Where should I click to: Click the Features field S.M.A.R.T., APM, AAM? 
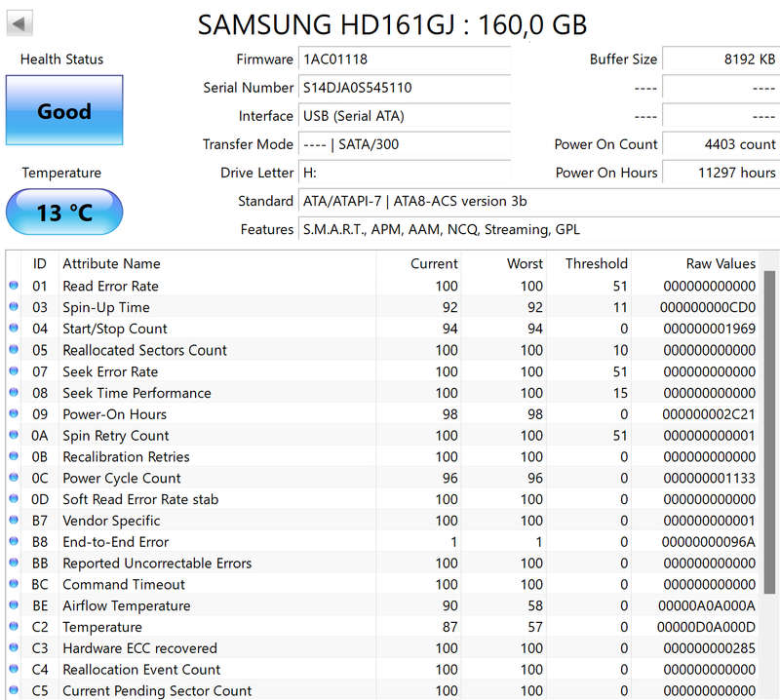click(x=539, y=229)
